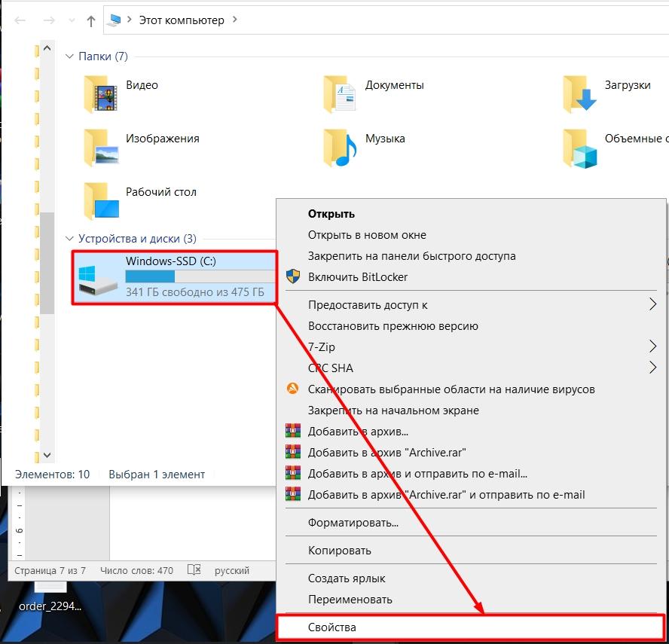
Task: Click Страница 7 из 7 in Word
Action: point(50,571)
